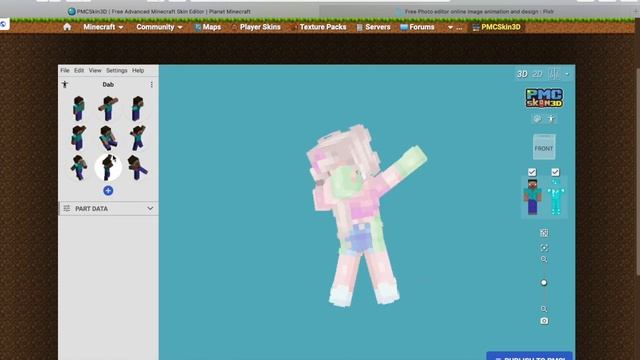The image size is (640, 360).
Task: Click the zoom slider handle
Action: coord(544,282)
